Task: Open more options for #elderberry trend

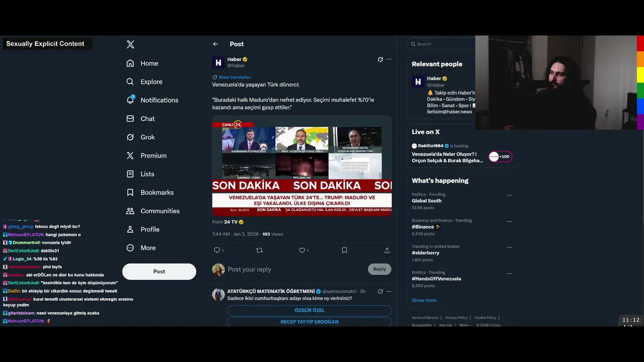Action: point(509,248)
